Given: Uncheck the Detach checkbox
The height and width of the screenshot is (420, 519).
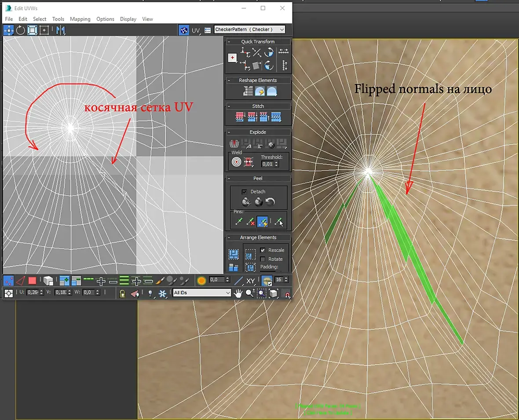Looking at the screenshot, I should coord(244,192).
